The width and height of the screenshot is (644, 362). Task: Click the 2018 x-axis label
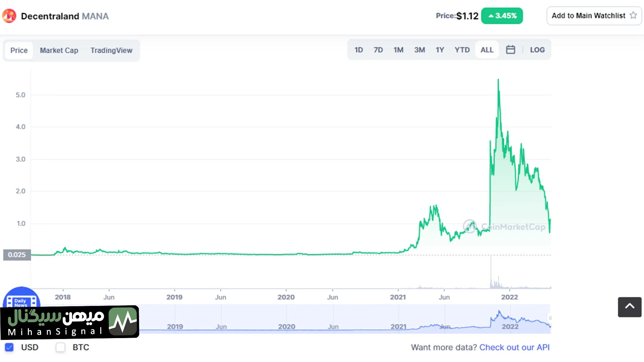pos(63,297)
